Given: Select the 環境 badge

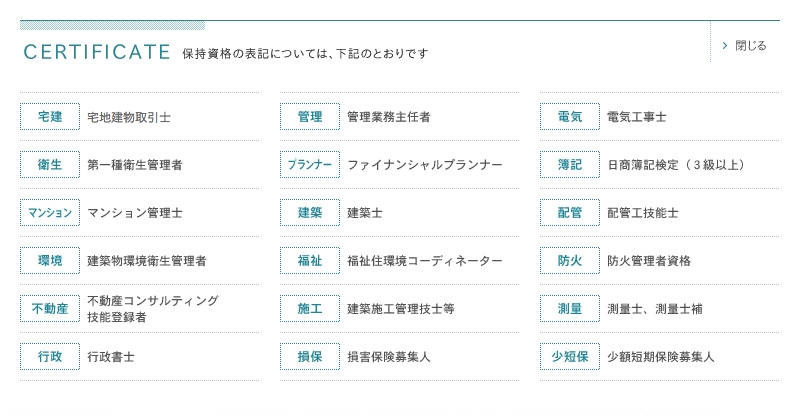Looking at the screenshot, I should click(x=50, y=260).
